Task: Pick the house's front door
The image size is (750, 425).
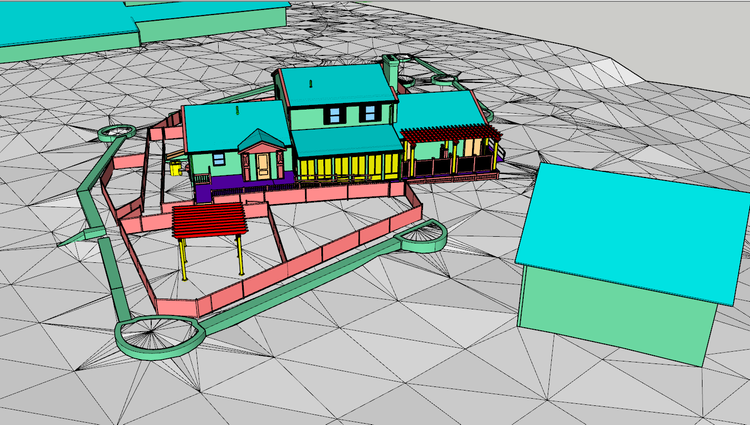Action: (x=263, y=166)
